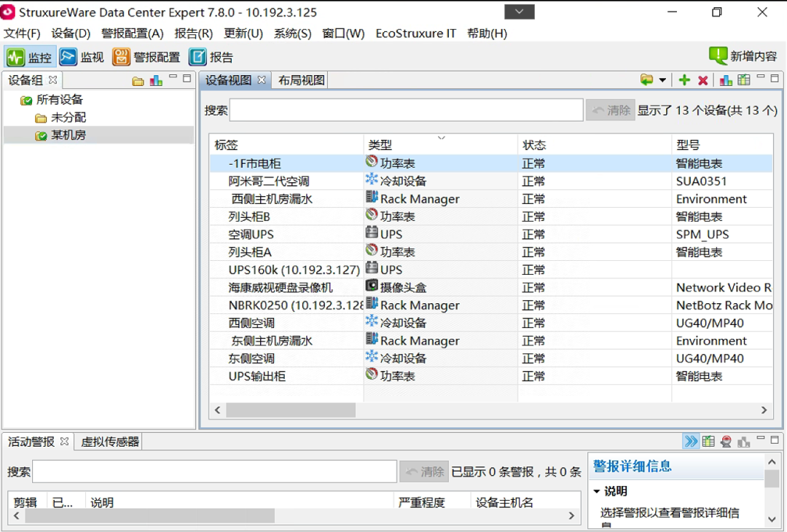Click the table columns icon in 设备视图 toolbar
787x532 pixels.
(x=744, y=80)
